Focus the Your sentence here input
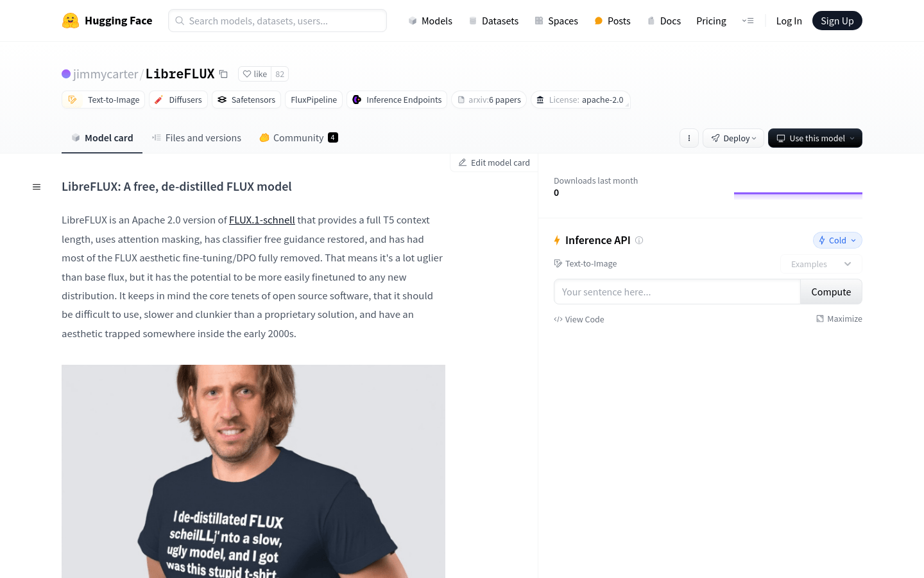Screen dimensions: 924x578 677,292
